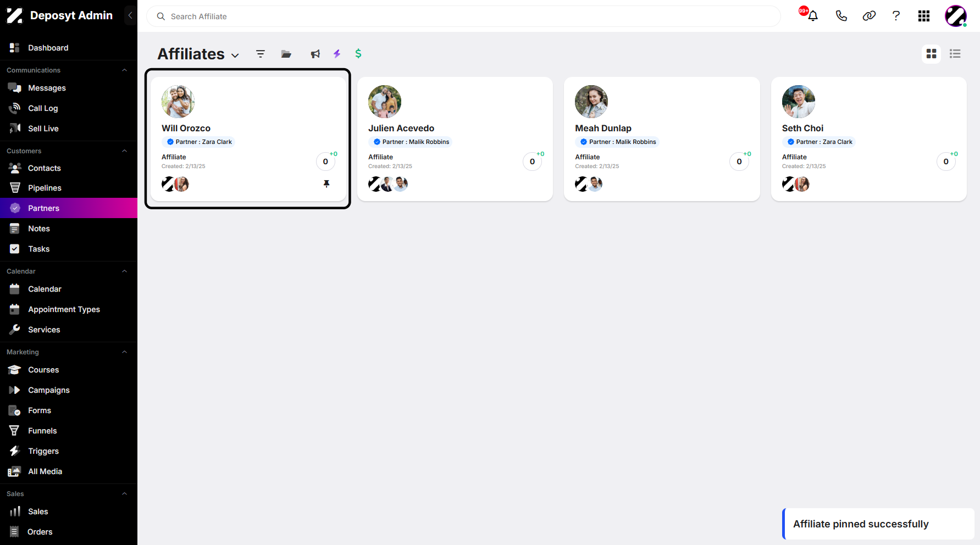Open the notifications bell

[813, 16]
